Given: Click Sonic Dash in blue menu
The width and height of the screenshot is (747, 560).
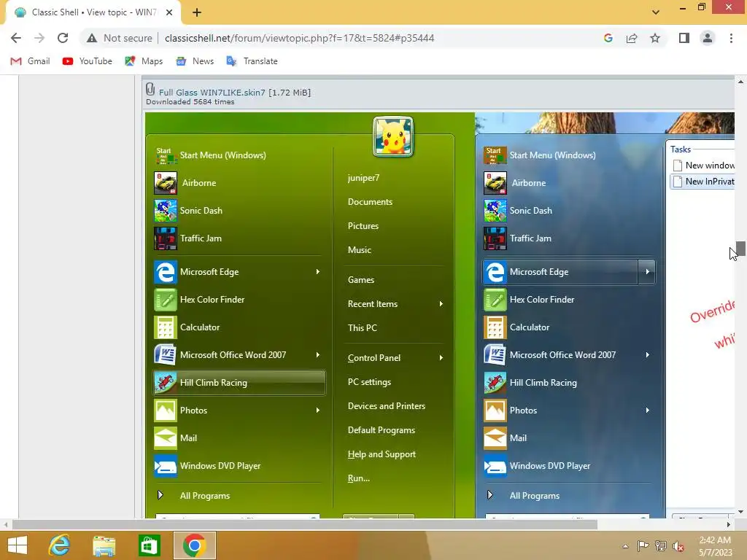Looking at the screenshot, I should (x=531, y=211).
